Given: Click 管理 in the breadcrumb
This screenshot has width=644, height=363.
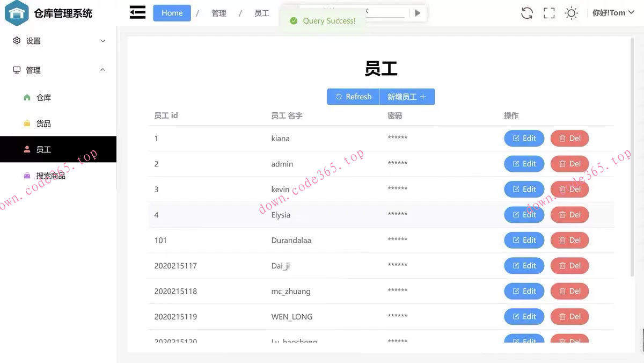Looking at the screenshot, I should coord(219,13).
